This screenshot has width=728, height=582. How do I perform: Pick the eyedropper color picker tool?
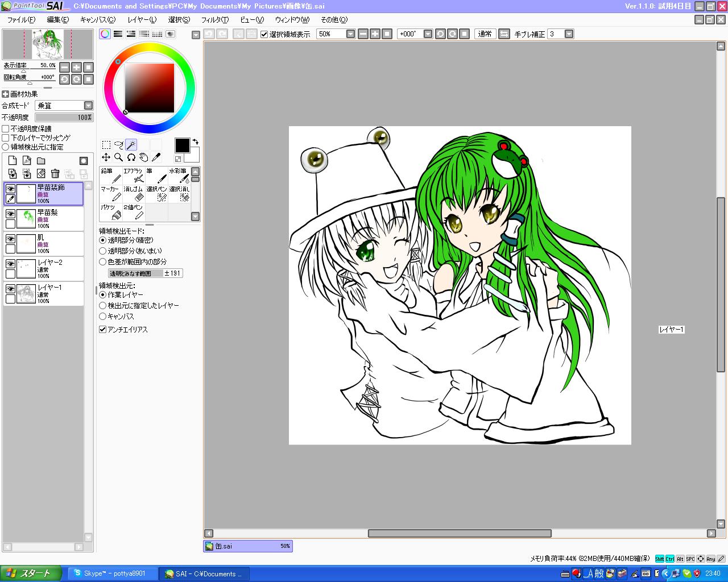click(x=156, y=157)
